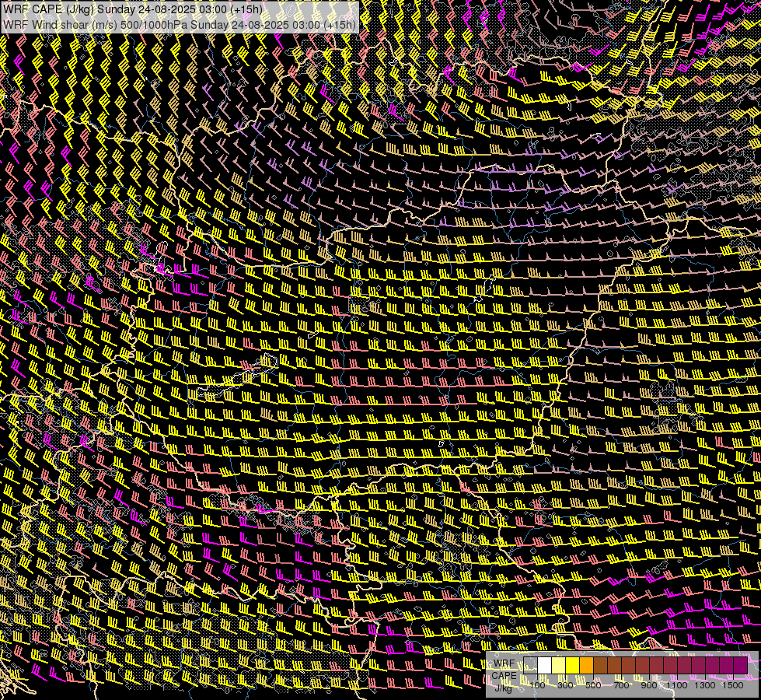Image resolution: width=761 pixels, height=700 pixels.
Task: Click the "WRF Wind shear (m/s) 500/1000hPa" title line
Action: [x=179, y=25]
